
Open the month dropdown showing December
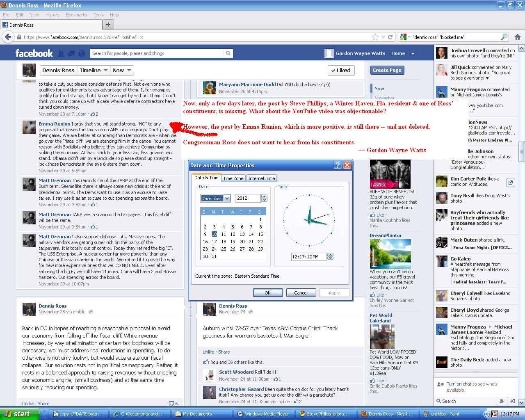click(227, 199)
